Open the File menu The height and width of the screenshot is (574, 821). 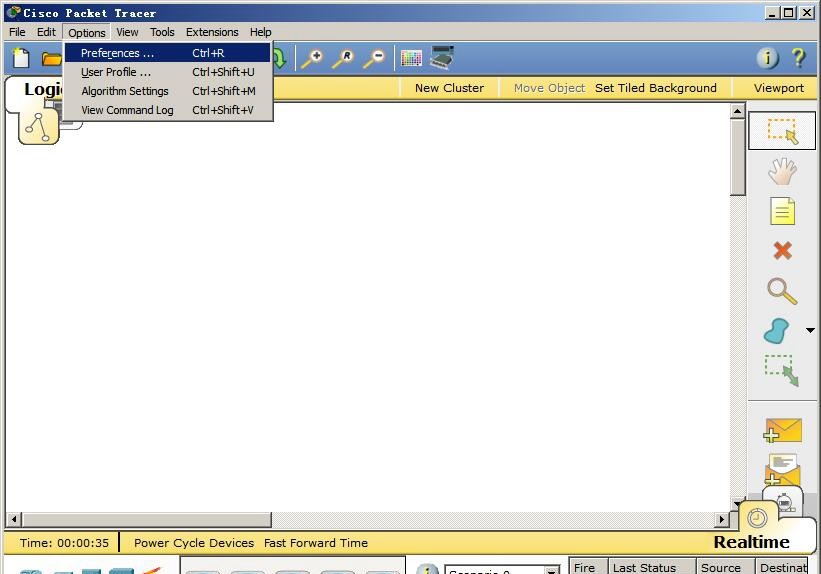tap(17, 32)
